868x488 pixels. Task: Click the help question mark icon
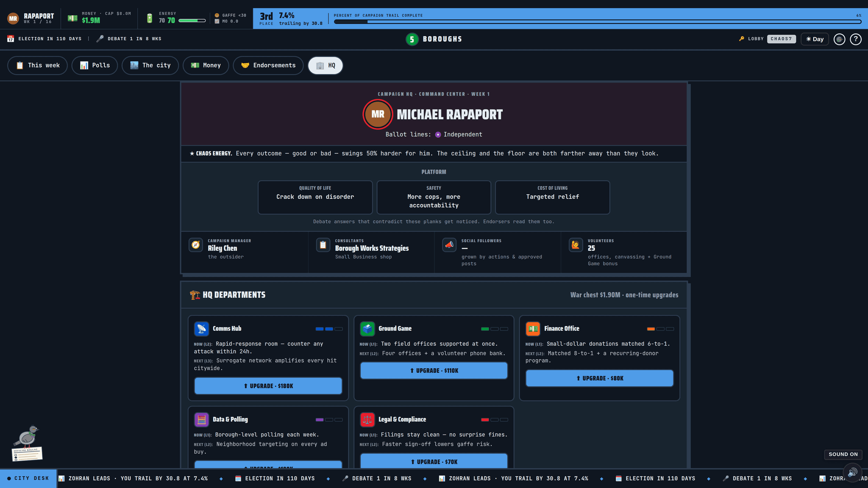[x=856, y=39]
